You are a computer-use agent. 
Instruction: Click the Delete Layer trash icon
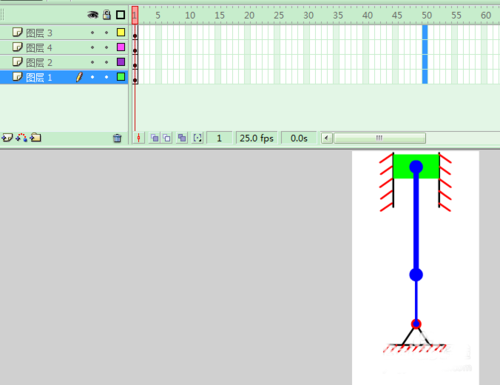point(117,138)
